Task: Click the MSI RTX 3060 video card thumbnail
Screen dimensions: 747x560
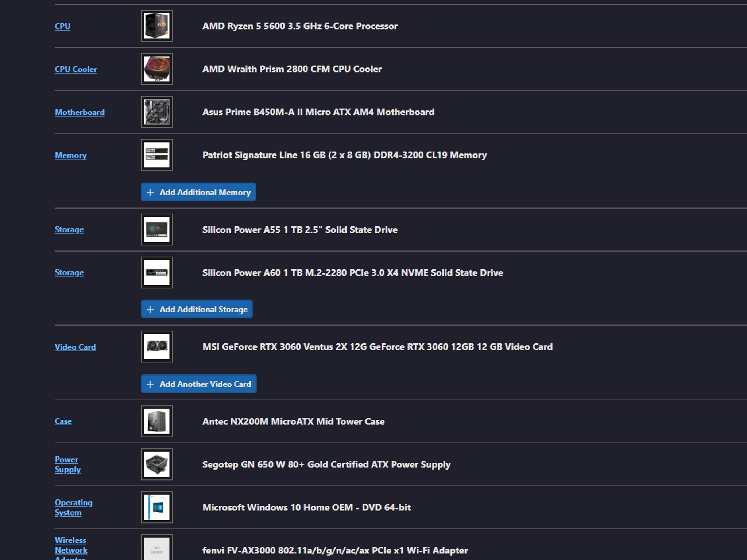Action: pos(157,347)
